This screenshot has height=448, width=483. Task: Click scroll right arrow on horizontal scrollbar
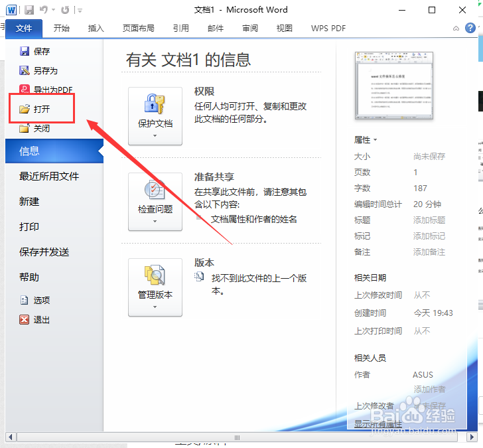[472, 437]
